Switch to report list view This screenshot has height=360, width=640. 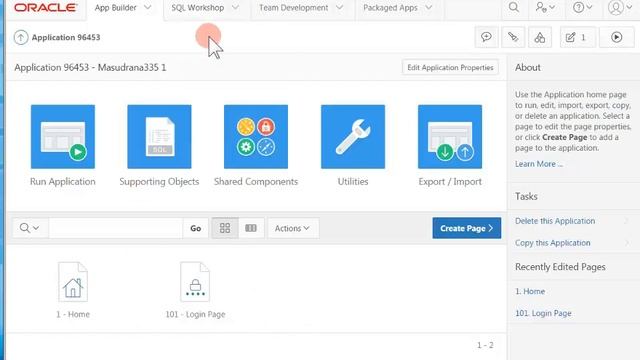pyautogui.click(x=251, y=228)
